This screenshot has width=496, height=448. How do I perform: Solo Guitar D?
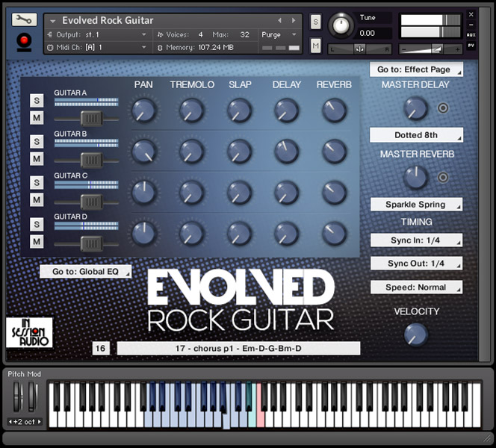37,224
